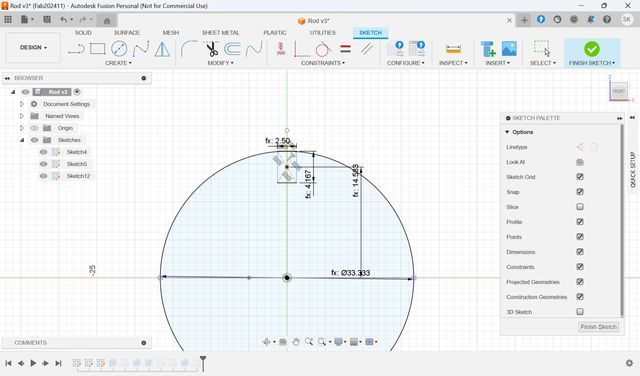Open the CONSTRAINTS dropdown menu

[323, 63]
